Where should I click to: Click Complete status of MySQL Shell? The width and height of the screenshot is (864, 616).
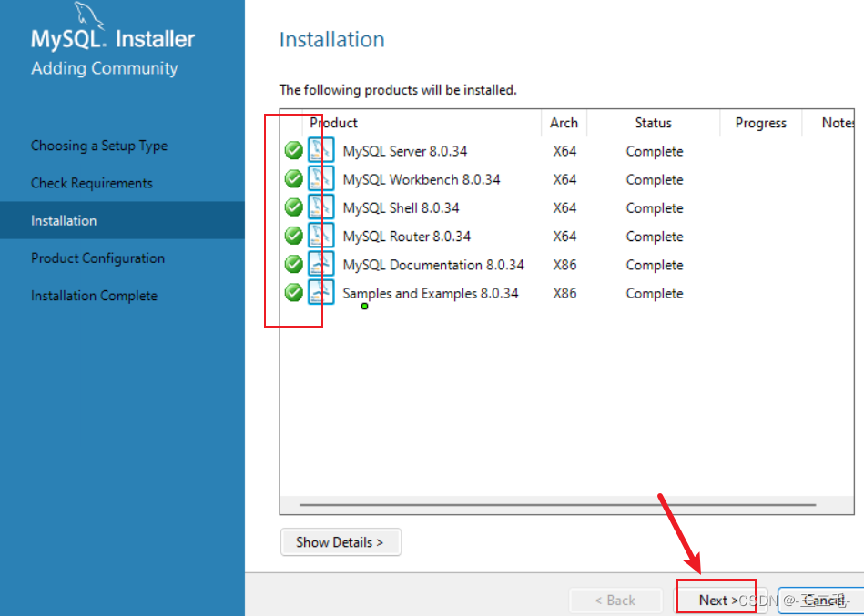coord(655,208)
